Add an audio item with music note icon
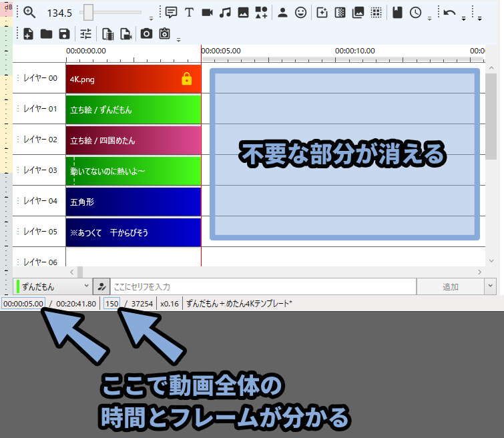This screenshot has width=504, height=438. [x=225, y=13]
